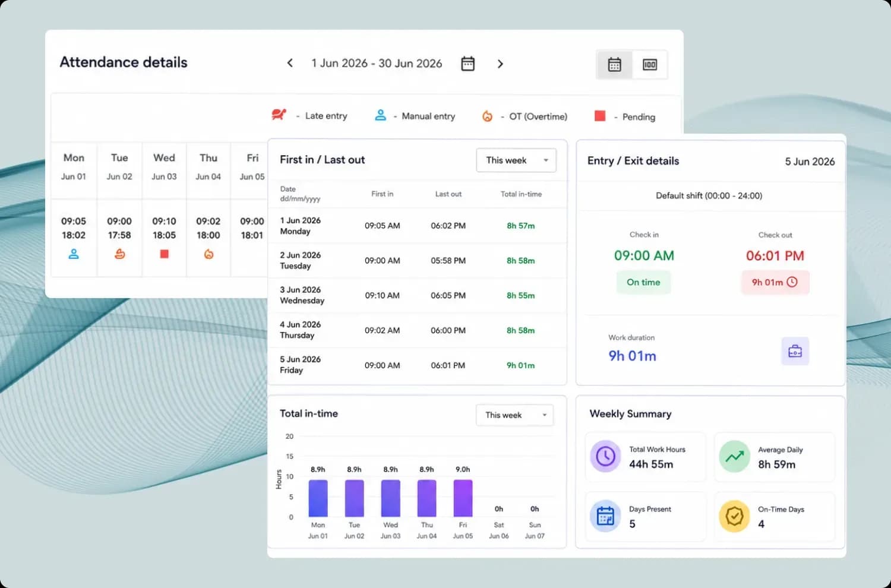The width and height of the screenshot is (891, 588).
Task: Click the Average Daily trend arrow icon
Action: click(734, 456)
